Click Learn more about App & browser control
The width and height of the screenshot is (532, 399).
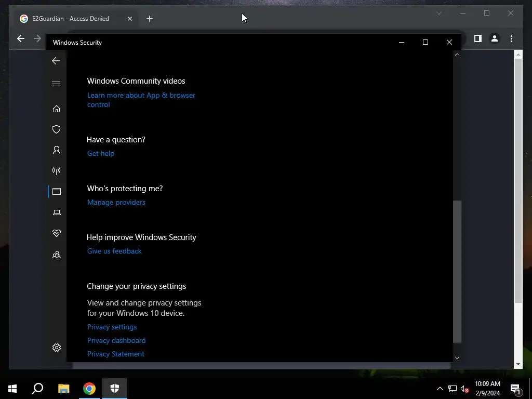click(x=141, y=100)
